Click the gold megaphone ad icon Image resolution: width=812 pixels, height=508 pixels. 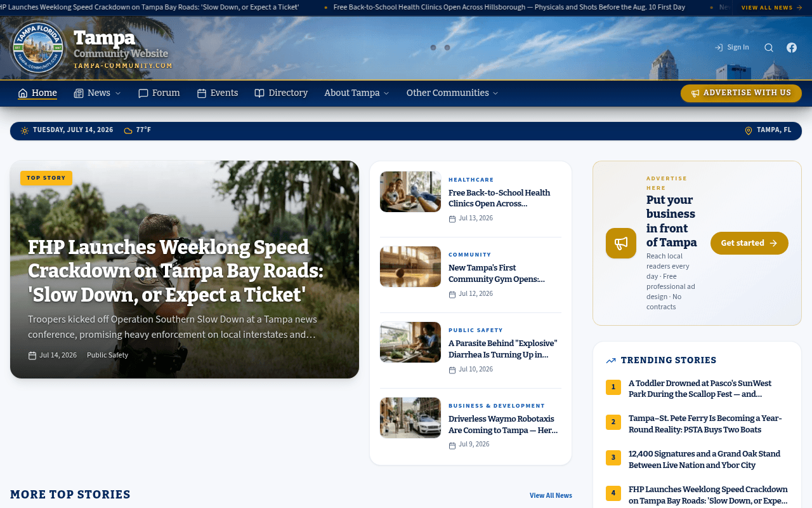coord(621,243)
